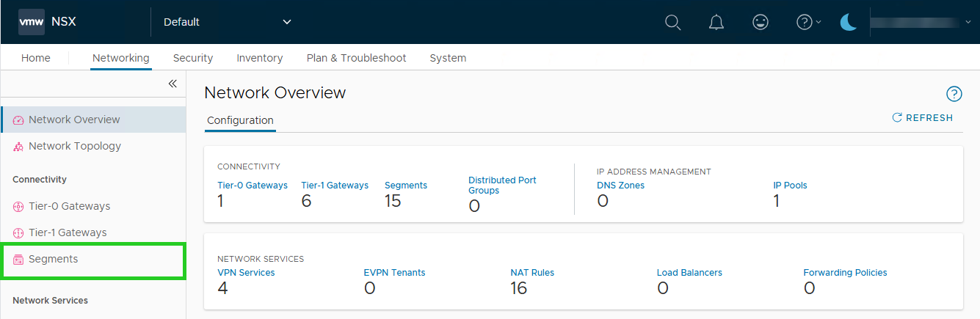This screenshot has height=319, width=980.
Task: Open the Load Balancers link
Action: 689,273
